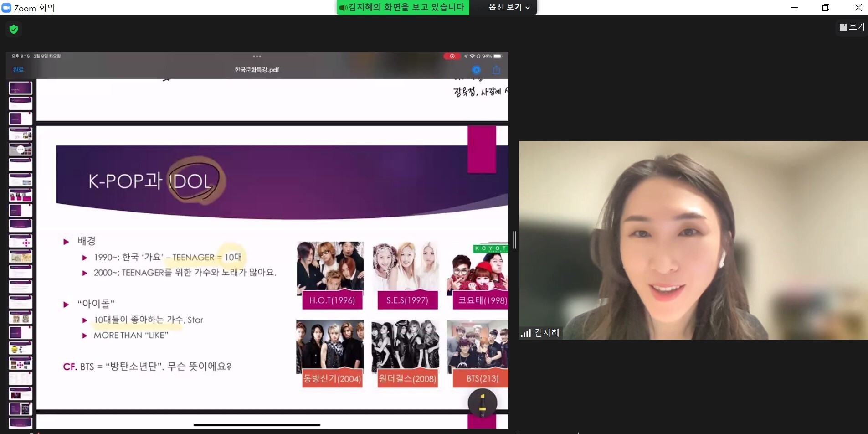The image size is (868, 434).
Task: Tap the Wi-Fi icon in iPad status bar
Action: [x=472, y=56]
